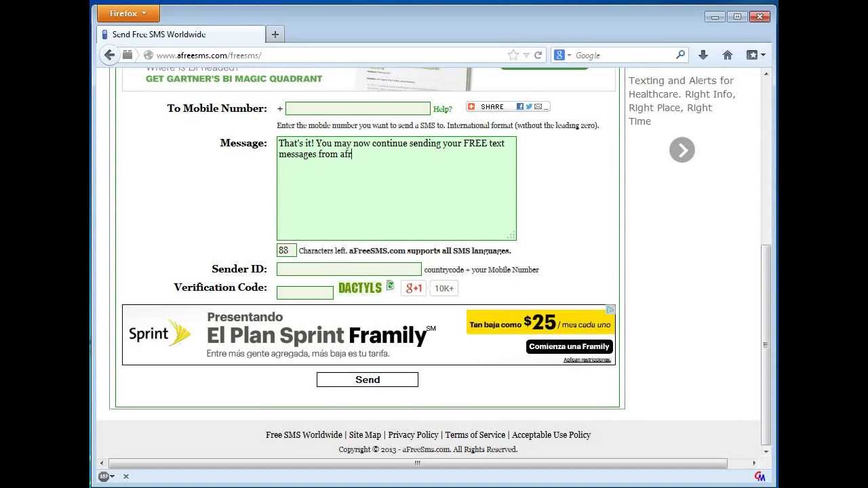Image resolution: width=868 pixels, height=488 pixels.
Task: Click the address bar URL
Action: point(209,56)
